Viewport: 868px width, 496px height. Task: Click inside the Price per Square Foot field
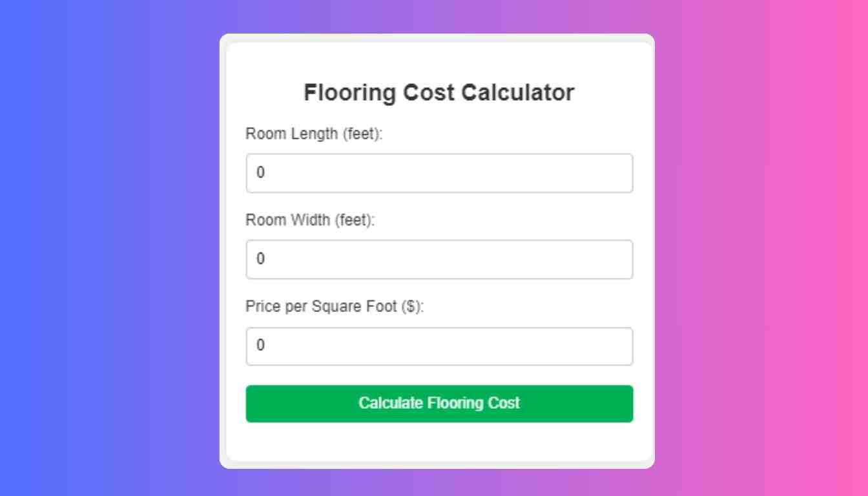tap(439, 346)
